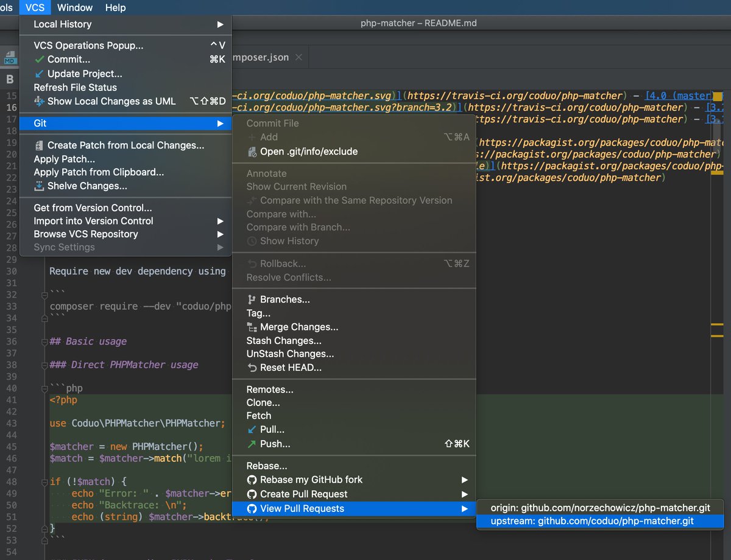Click GitHub icon beside Create Pull Request

tap(252, 494)
